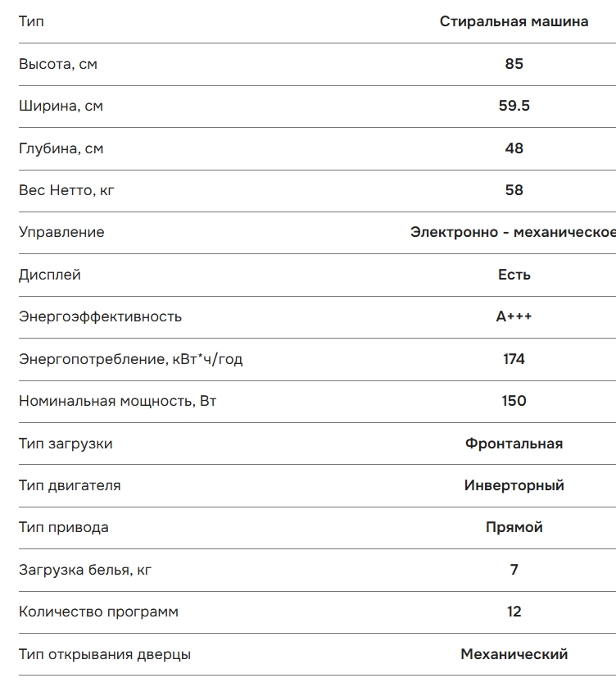Click the "Есть" display value
The height and width of the screenshot is (687, 616).
pos(514,275)
